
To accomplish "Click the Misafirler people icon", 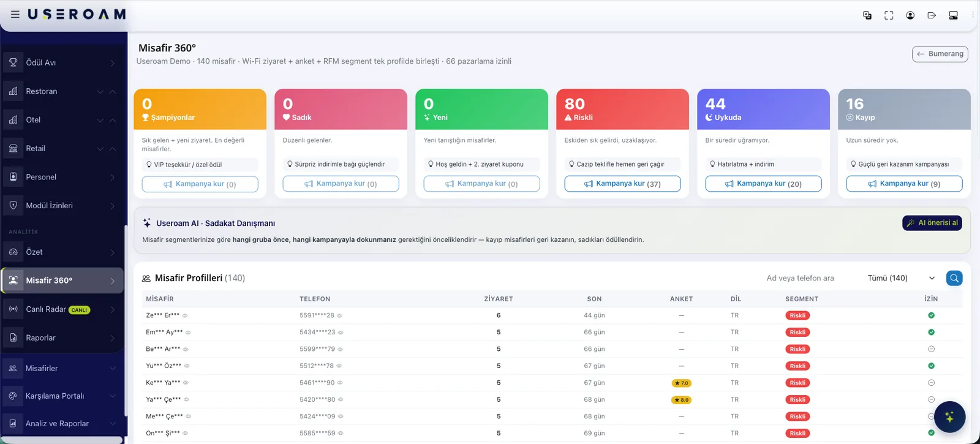I will pyautogui.click(x=13, y=368).
